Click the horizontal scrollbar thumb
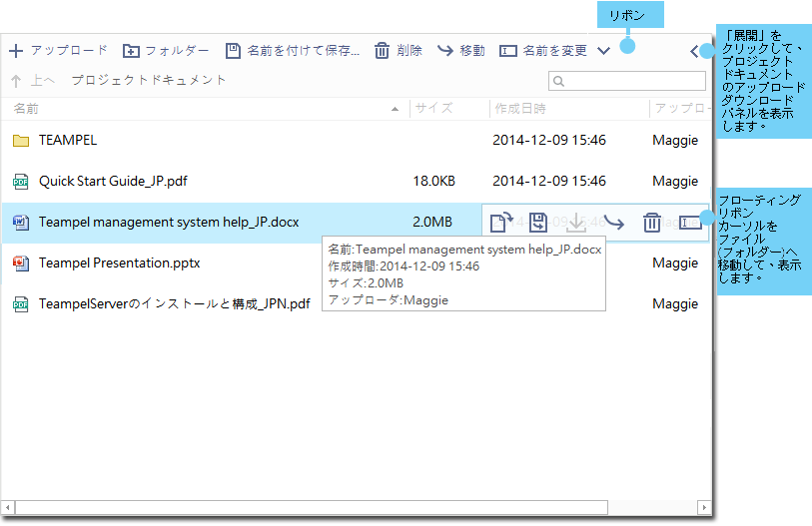The width and height of the screenshot is (812, 526). click(x=312, y=507)
